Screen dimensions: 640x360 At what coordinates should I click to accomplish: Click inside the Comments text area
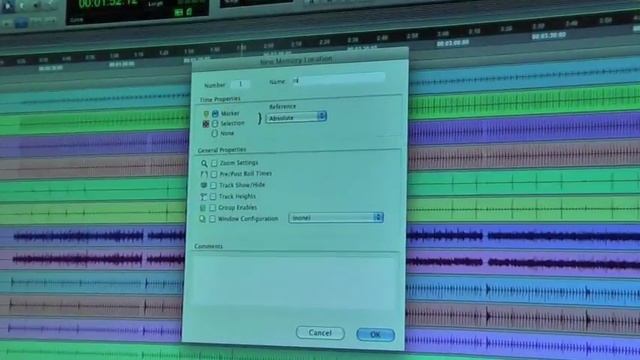pyautogui.click(x=294, y=282)
